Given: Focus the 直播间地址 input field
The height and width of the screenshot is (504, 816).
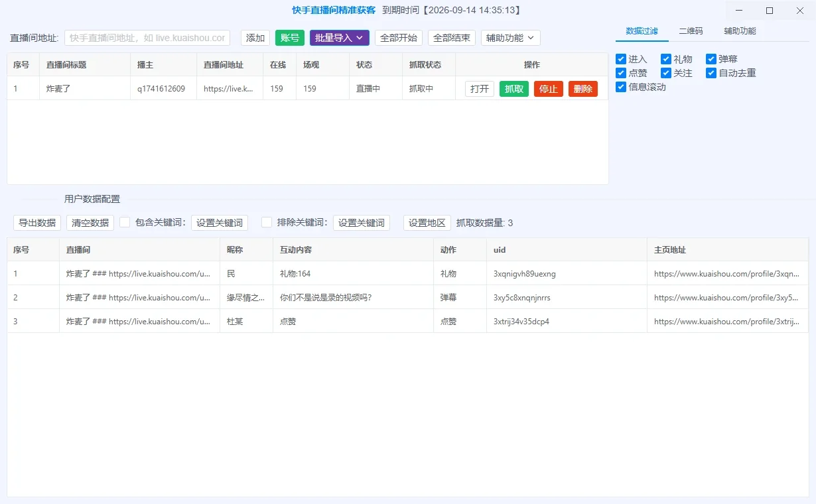Looking at the screenshot, I should pos(147,38).
